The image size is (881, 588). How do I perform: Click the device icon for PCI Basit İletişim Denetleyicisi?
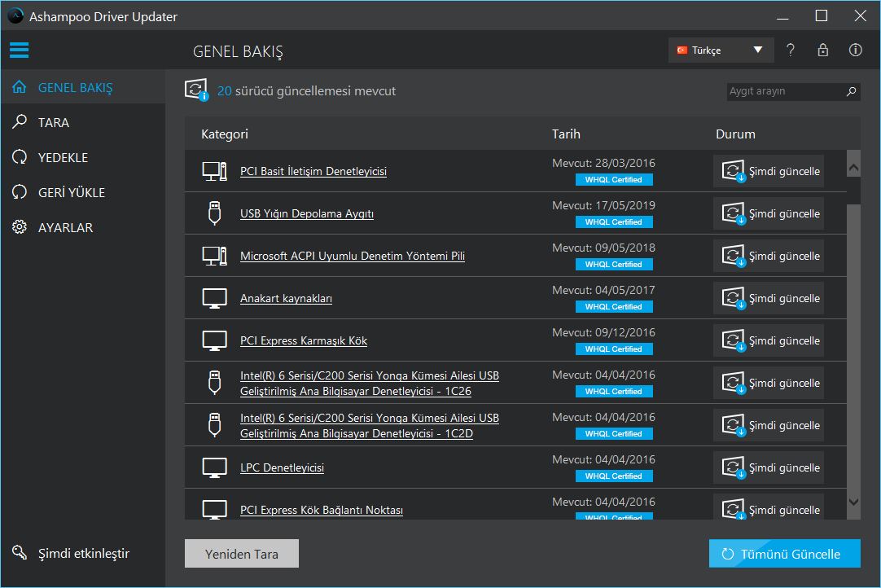coord(215,171)
